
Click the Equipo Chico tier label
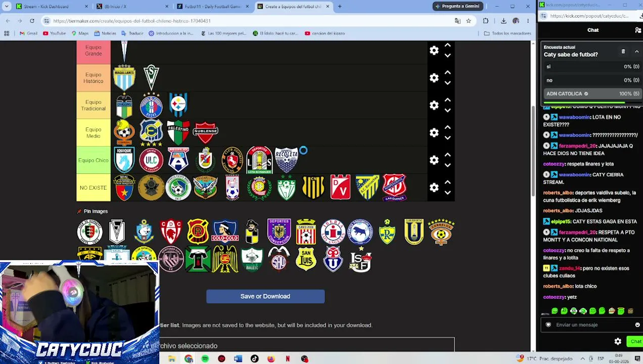pyautogui.click(x=94, y=160)
